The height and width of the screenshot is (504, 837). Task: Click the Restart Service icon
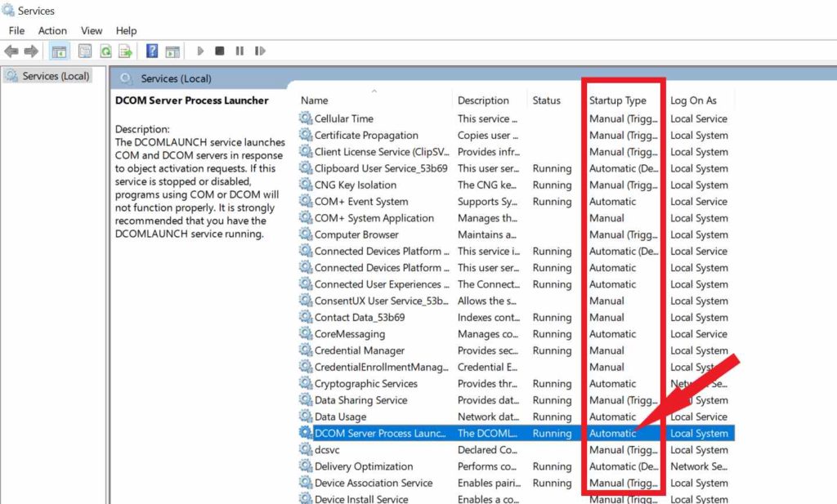click(x=260, y=51)
